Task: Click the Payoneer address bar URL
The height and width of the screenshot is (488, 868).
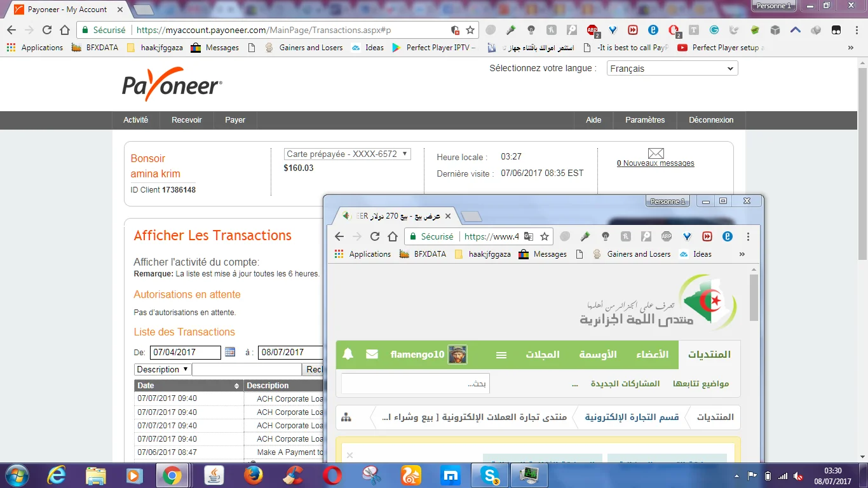Action: (264, 30)
